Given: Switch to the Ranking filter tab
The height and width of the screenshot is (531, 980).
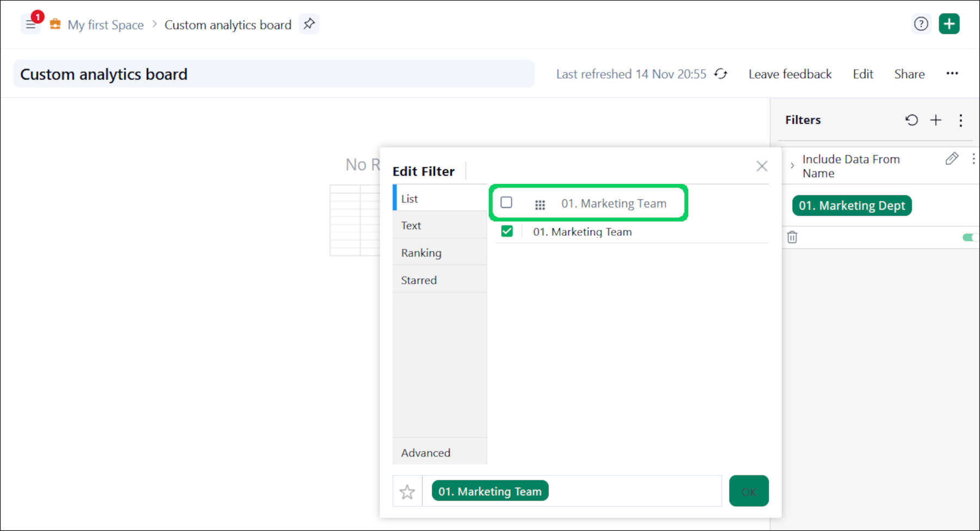Looking at the screenshot, I should click(x=421, y=253).
